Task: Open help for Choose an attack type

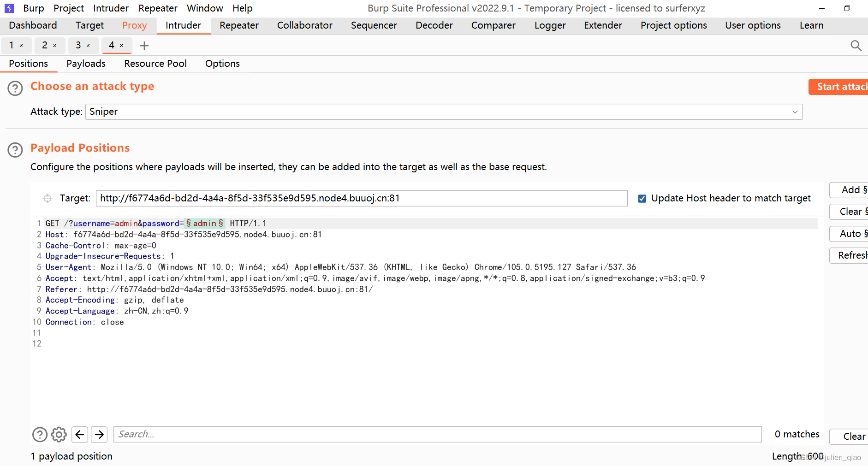Action: coord(15,88)
